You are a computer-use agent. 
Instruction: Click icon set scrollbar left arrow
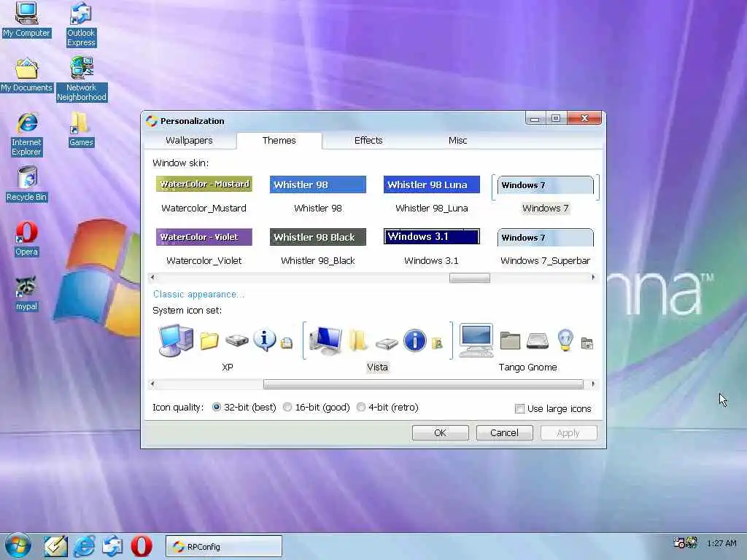click(152, 384)
